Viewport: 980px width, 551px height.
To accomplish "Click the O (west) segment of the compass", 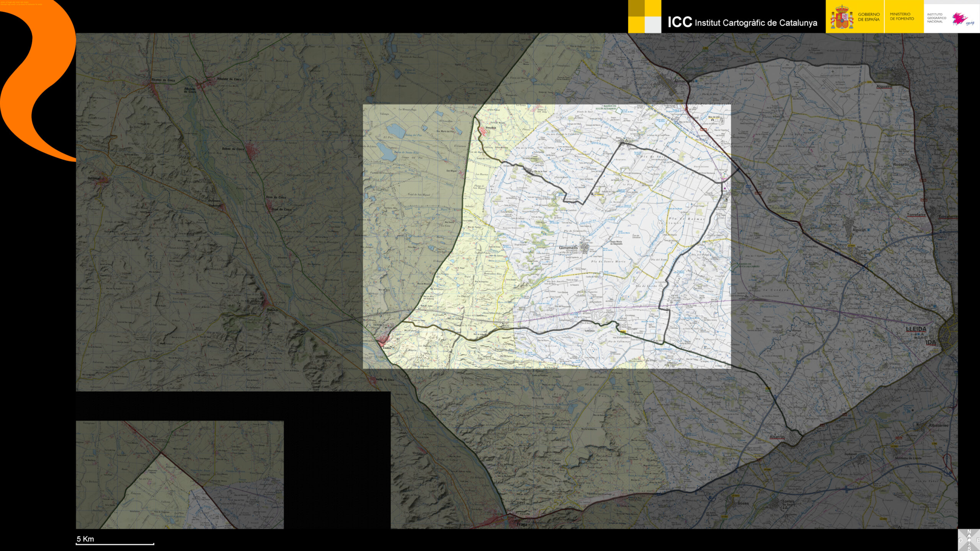I will (x=960, y=540).
